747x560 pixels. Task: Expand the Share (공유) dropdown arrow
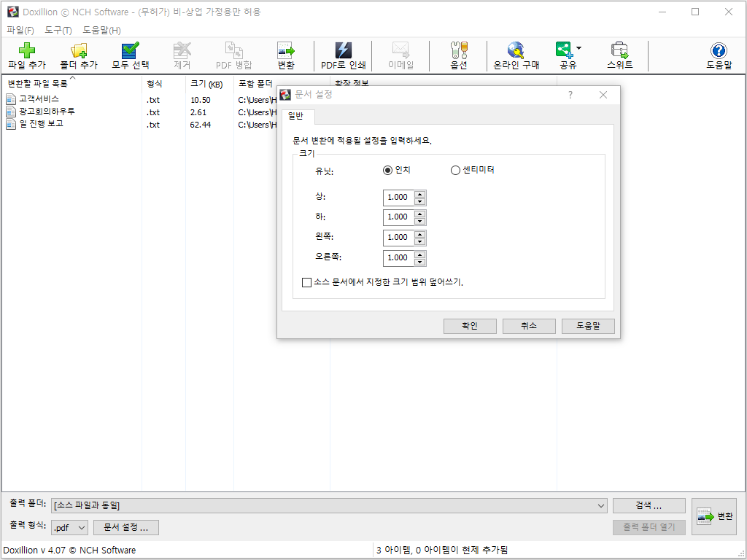(x=578, y=48)
